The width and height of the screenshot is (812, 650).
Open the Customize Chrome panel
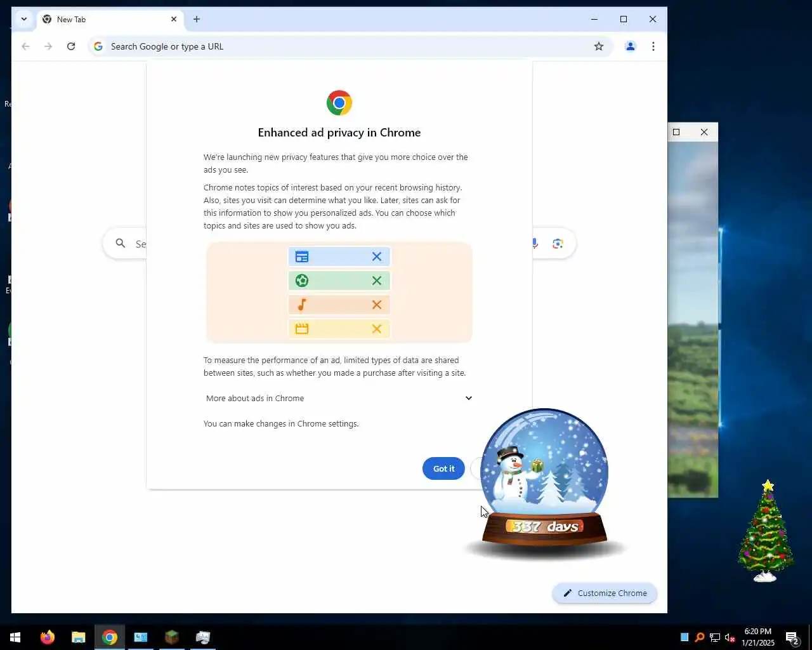(x=605, y=593)
